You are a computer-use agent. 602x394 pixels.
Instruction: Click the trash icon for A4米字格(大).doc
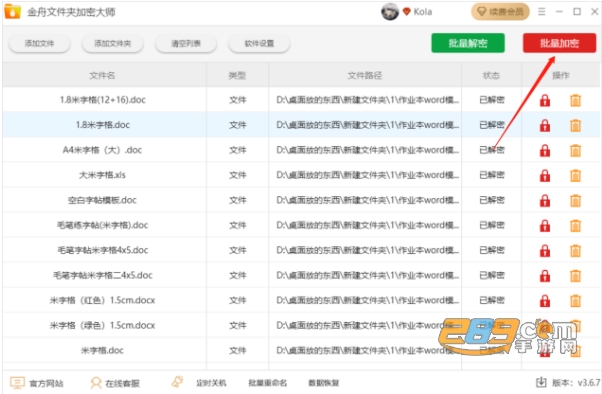point(575,150)
